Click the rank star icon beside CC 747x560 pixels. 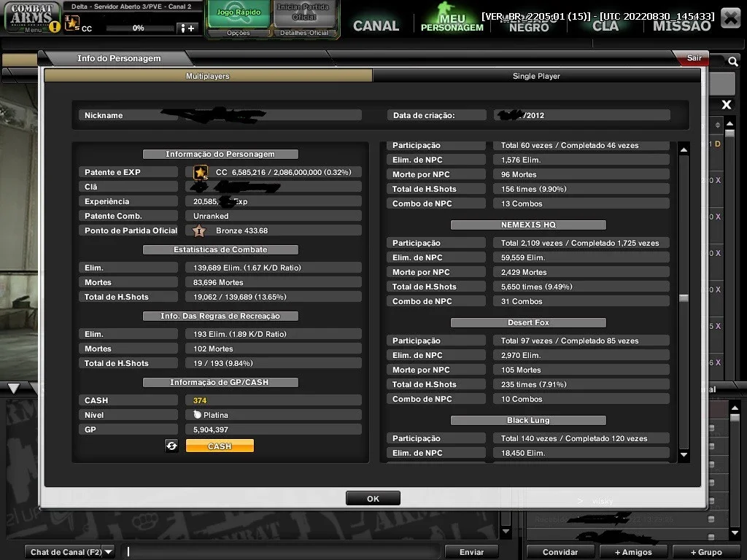tap(201, 172)
